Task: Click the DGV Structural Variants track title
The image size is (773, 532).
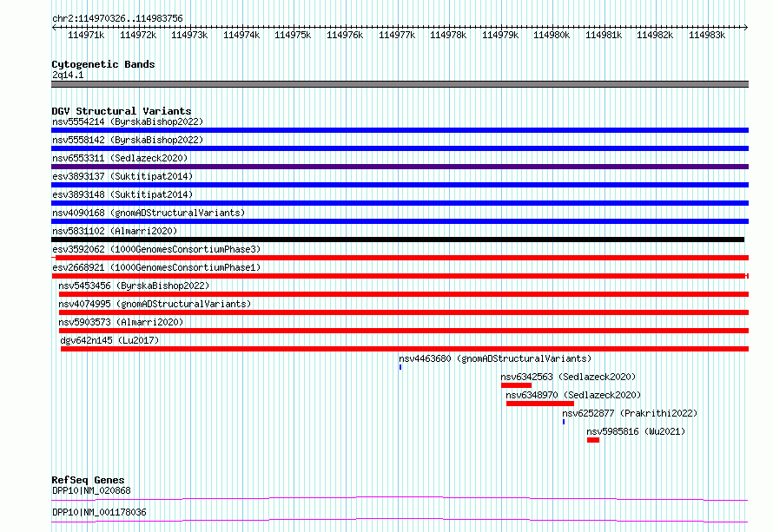Action: [x=122, y=111]
